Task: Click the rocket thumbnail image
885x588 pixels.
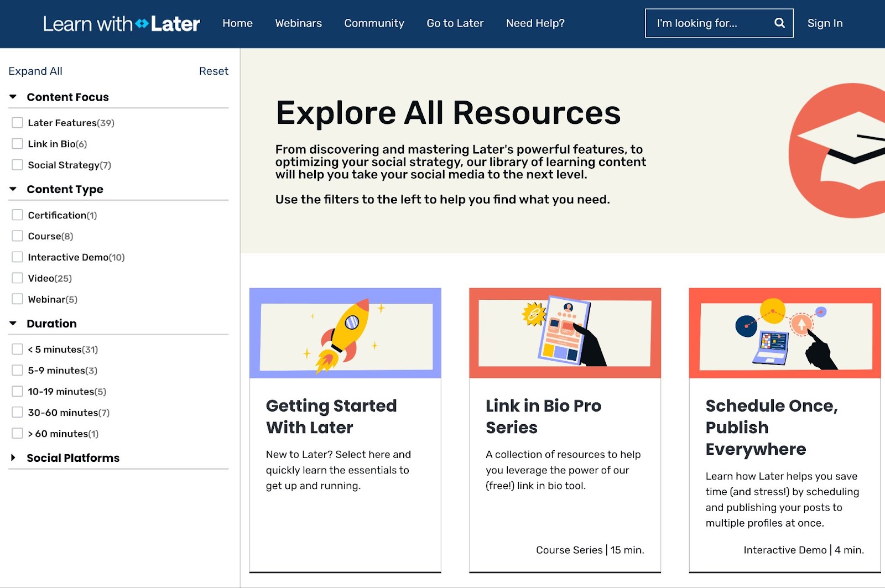Action: pos(345,333)
